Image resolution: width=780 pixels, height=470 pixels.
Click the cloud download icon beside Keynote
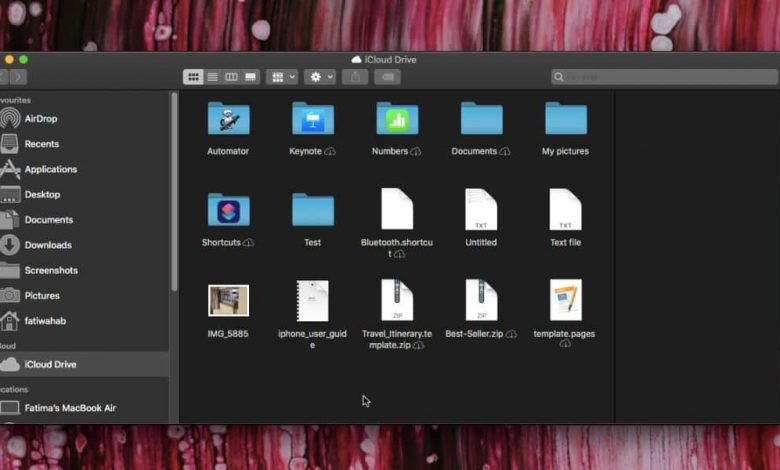(x=330, y=151)
